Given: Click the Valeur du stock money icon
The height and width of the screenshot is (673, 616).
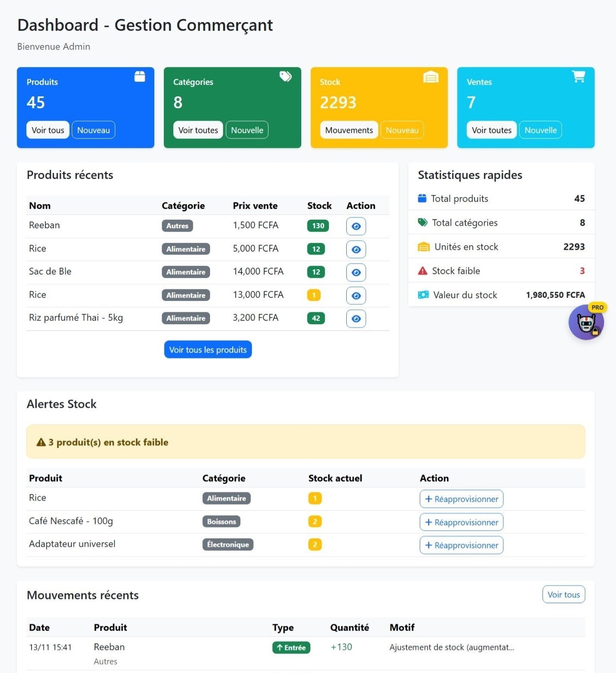Looking at the screenshot, I should 423,295.
